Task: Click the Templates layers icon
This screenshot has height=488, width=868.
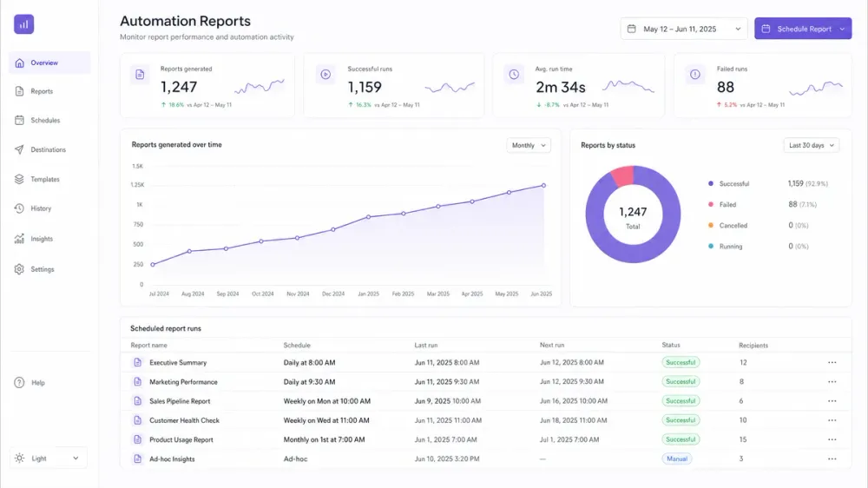Action: click(x=19, y=179)
